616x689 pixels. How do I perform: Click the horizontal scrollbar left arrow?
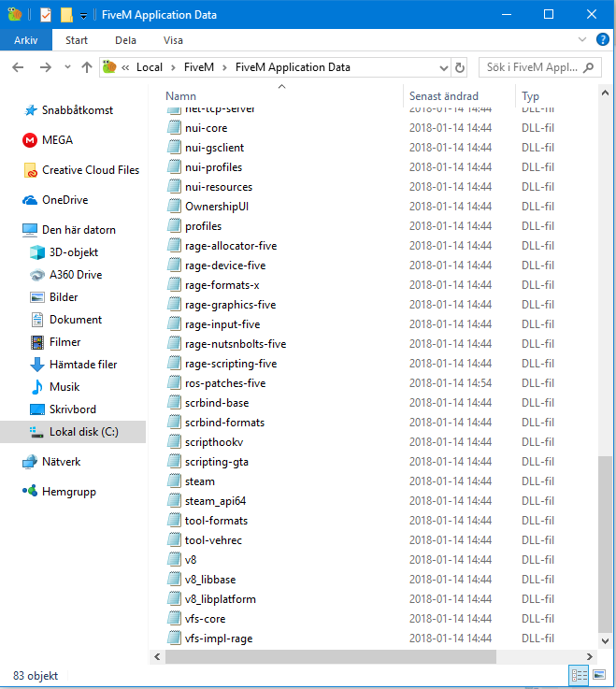point(157,656)
